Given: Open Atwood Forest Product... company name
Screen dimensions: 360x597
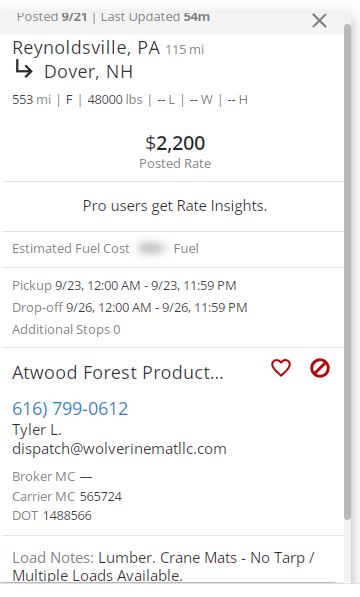Looking at the screenshot, I should pos(118,372).
